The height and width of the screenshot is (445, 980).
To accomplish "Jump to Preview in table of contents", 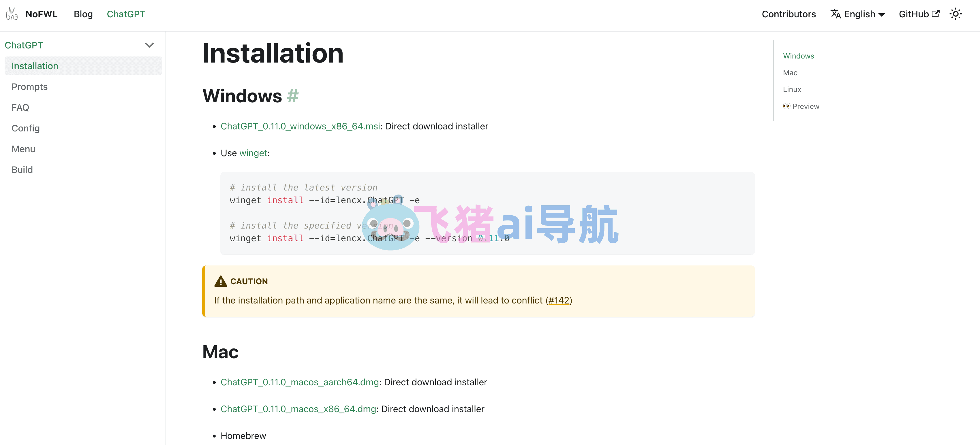I will click(801, 107).
